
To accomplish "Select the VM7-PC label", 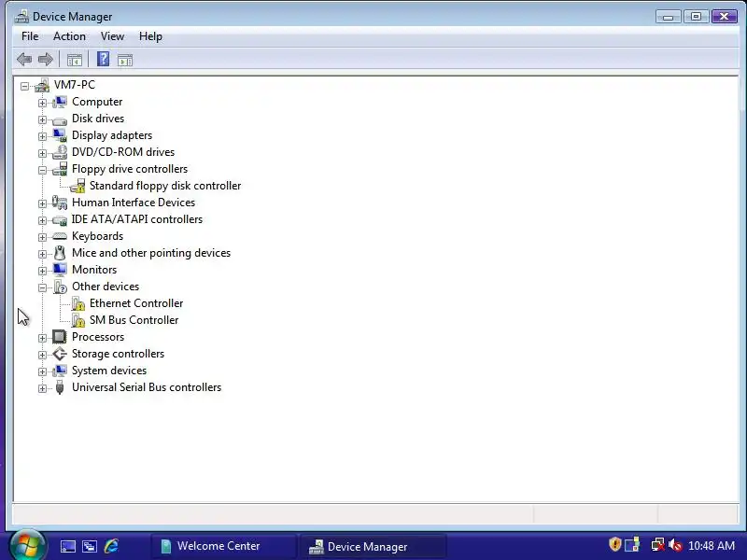I will [x=75, y=85].
